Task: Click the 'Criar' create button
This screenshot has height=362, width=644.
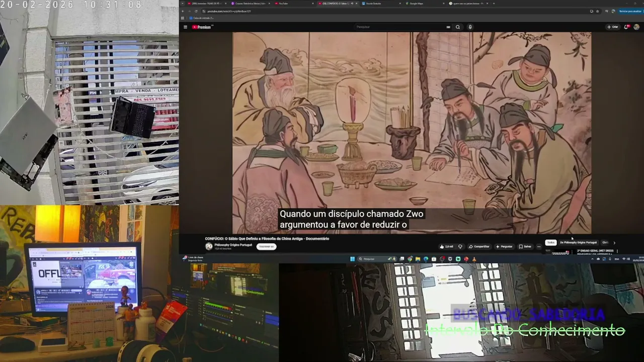Action: [x=612, y=27]
